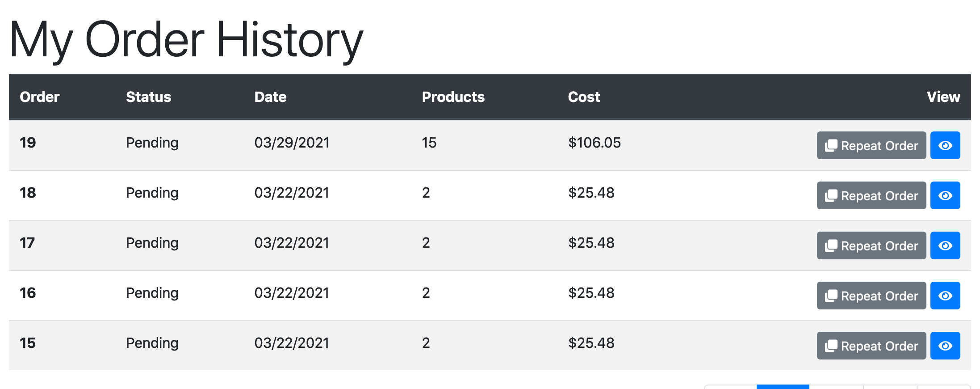
Task: Click the Products column header
Action: click(x=453, y=97)
